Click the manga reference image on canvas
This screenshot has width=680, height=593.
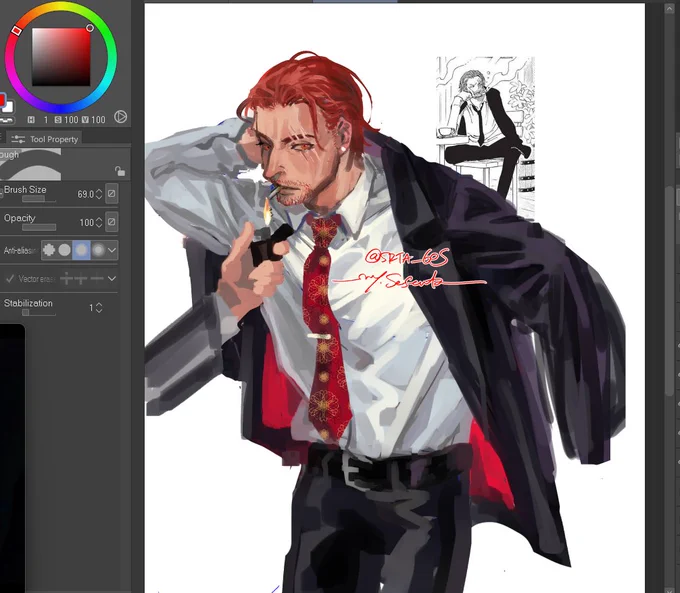[x=485, y=138]
